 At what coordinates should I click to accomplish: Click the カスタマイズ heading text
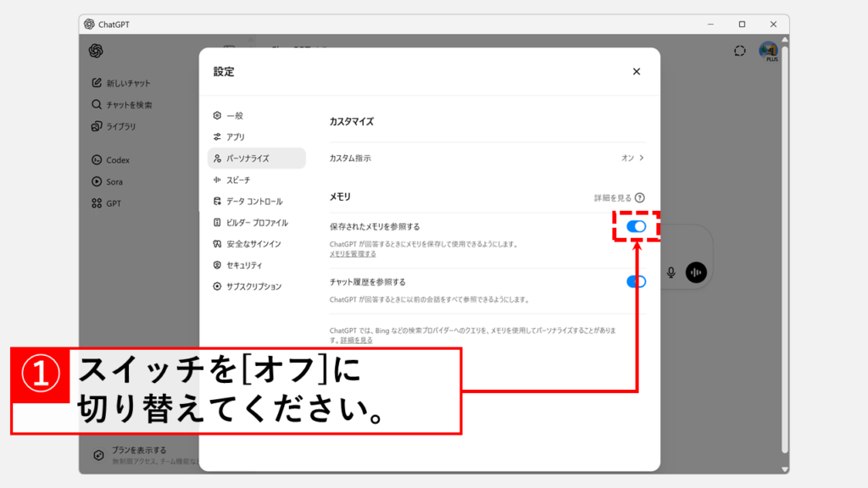tap(352, 122)
